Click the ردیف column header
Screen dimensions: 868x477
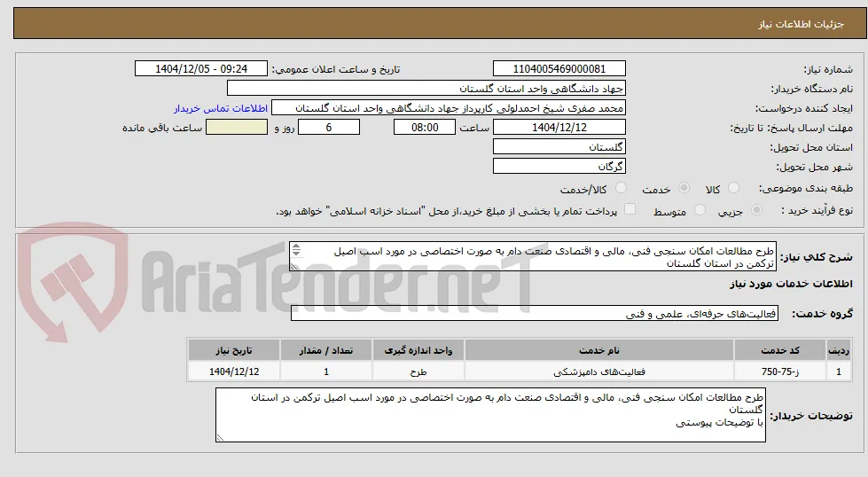coord(838,350)
